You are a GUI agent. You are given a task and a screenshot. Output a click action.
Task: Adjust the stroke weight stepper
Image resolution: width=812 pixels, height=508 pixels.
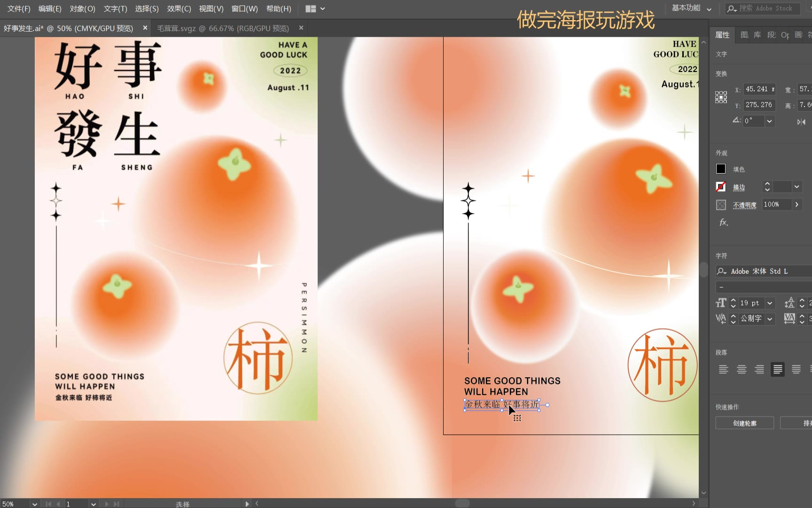pos(767,187)
